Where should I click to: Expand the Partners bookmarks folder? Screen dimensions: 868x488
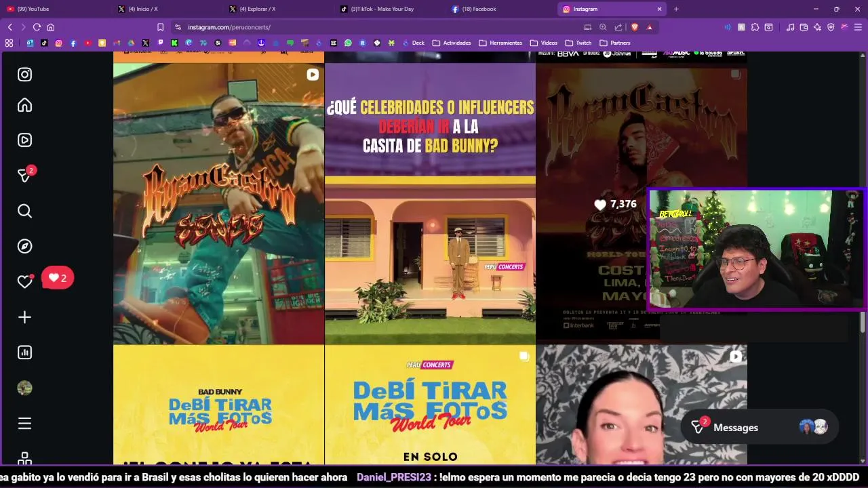615,43
